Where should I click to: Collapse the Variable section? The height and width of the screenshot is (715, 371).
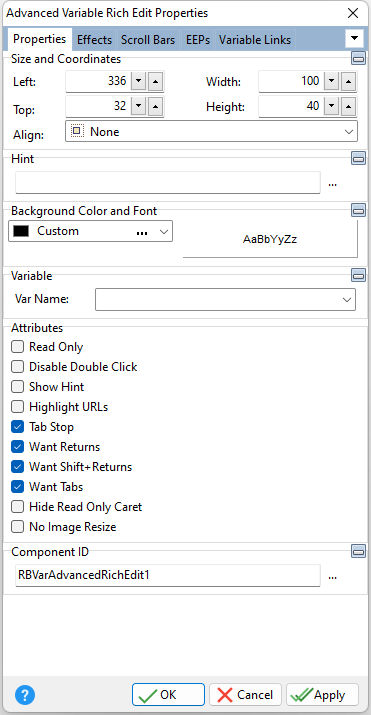tap(358, 275)
